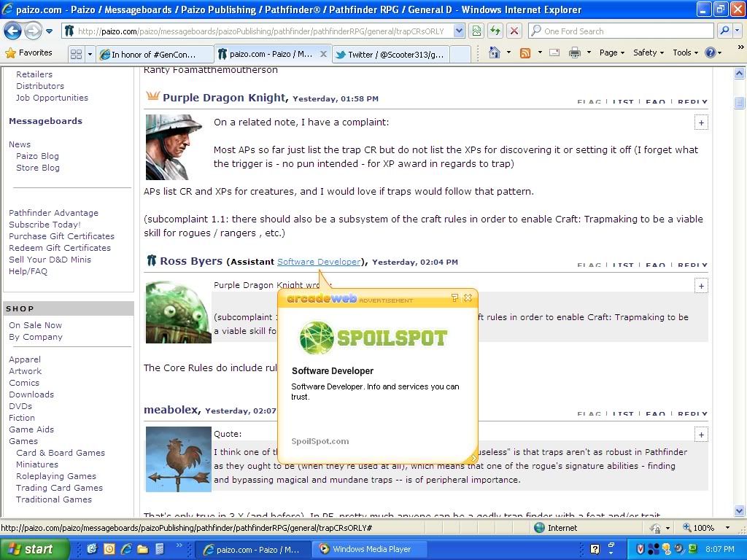Click the RSS feeds icon
Screen dimensions: 747x560
point(525,52)
